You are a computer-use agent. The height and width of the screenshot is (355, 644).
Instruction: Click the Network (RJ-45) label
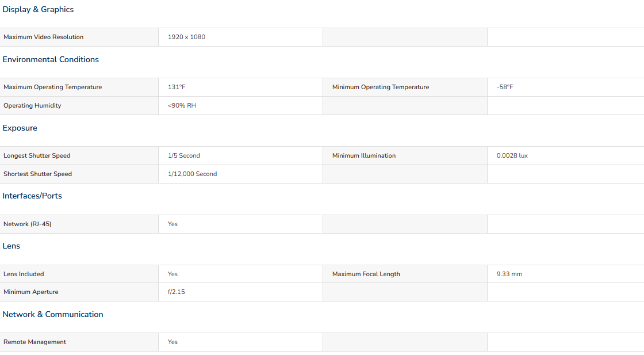pos(28,224)
